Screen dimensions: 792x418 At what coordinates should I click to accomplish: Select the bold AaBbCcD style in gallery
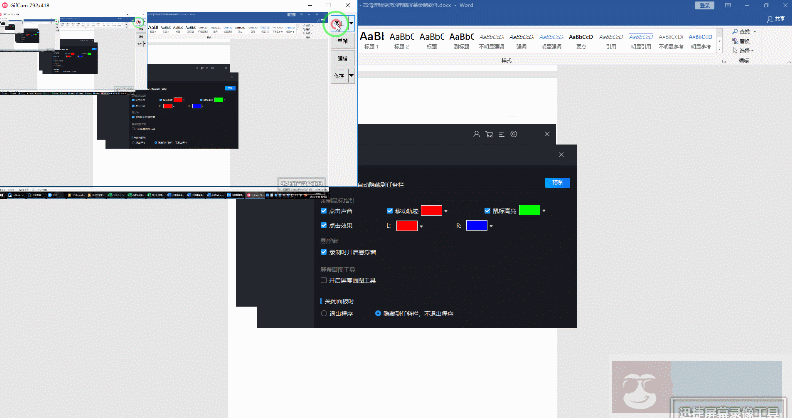pyautogui.click(x=580, y=36)
